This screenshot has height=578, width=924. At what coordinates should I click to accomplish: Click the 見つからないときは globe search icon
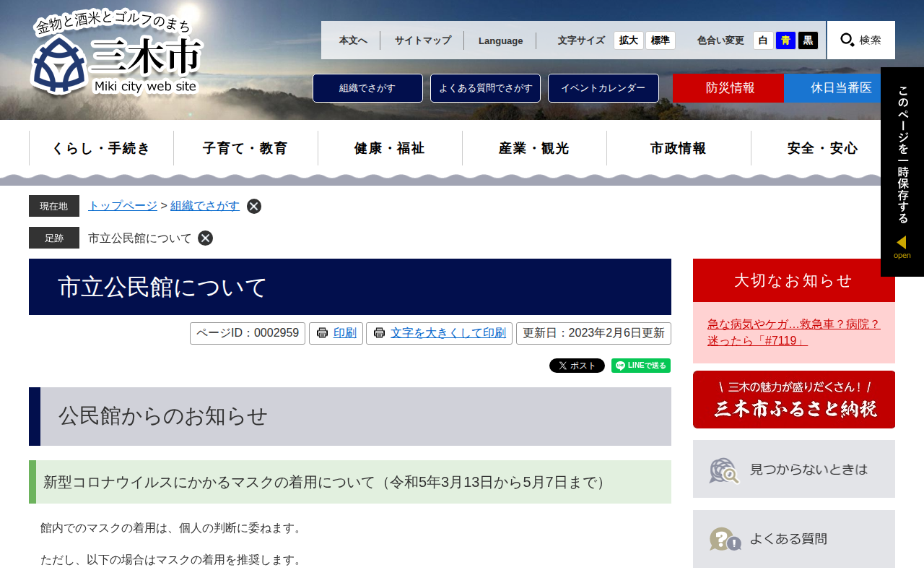[x=724, y=470]
